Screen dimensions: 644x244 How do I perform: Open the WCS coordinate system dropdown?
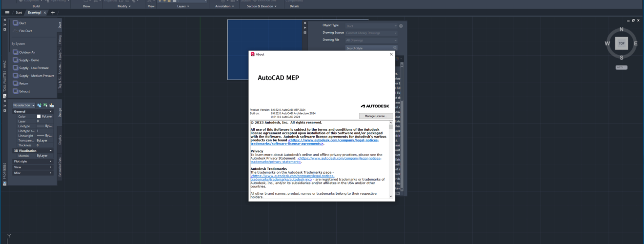621,67
